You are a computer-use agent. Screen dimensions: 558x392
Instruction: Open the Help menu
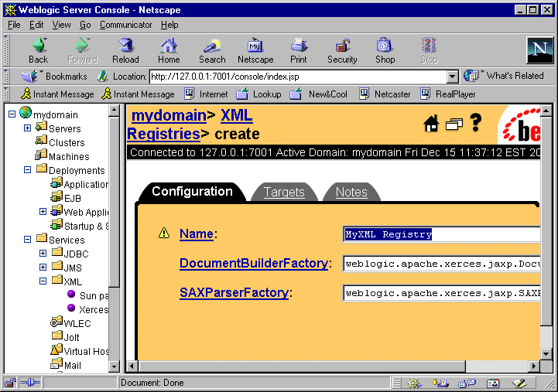[x=169, y=25]
